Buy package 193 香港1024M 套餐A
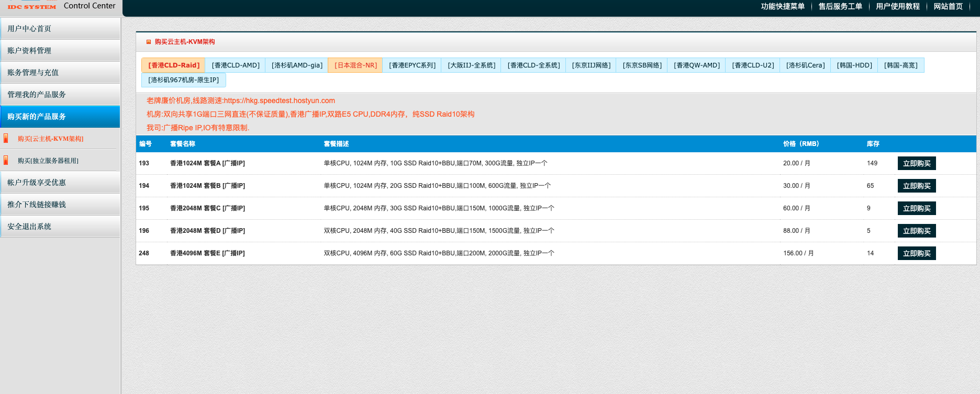 pyautogui.click(x=917, y=163)
